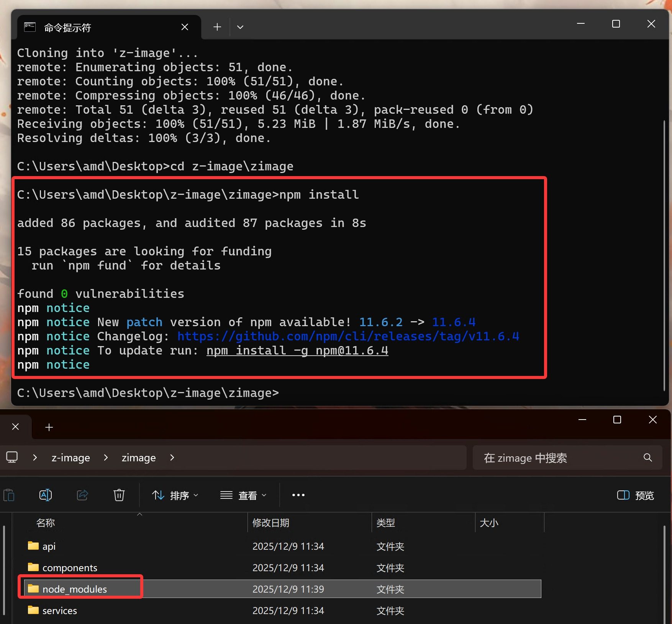Click the share icon in Explorer toolbar
Screen dimensions: 672x624
82,495
